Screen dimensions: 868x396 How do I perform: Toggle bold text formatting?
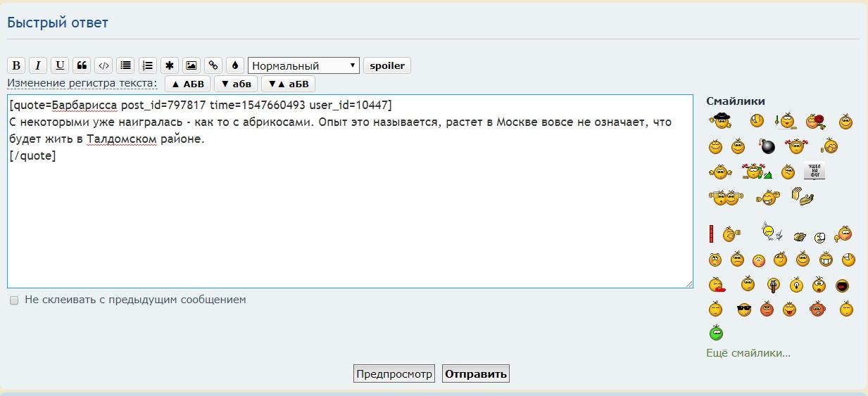(16, 65)
